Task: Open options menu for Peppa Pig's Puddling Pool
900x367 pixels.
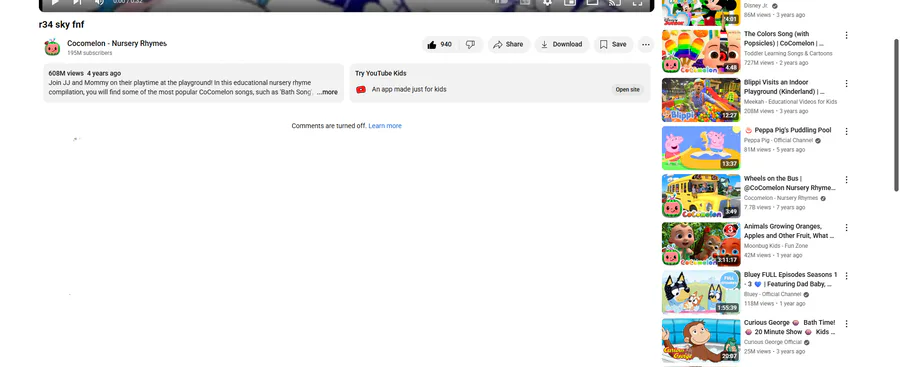Action: (846, 132)
